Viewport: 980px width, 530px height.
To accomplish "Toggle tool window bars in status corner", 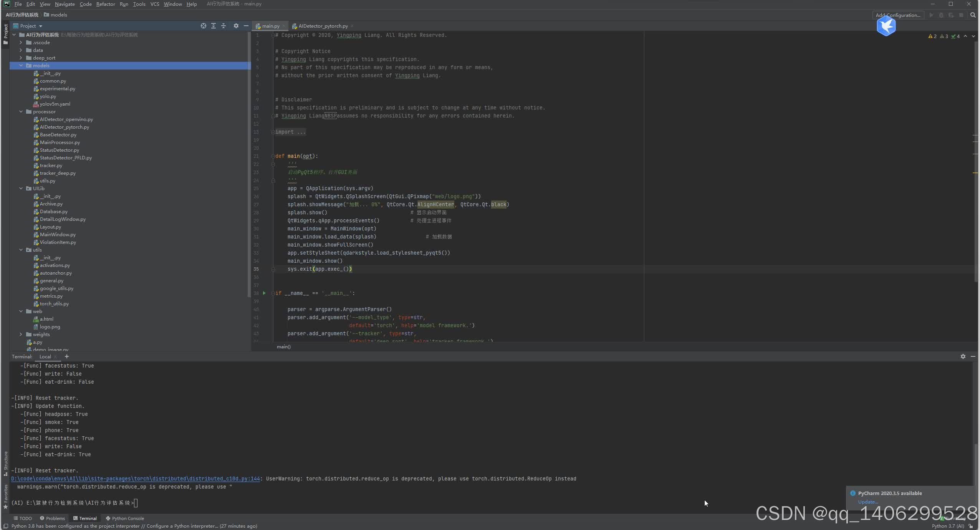I will click(5, 526).
